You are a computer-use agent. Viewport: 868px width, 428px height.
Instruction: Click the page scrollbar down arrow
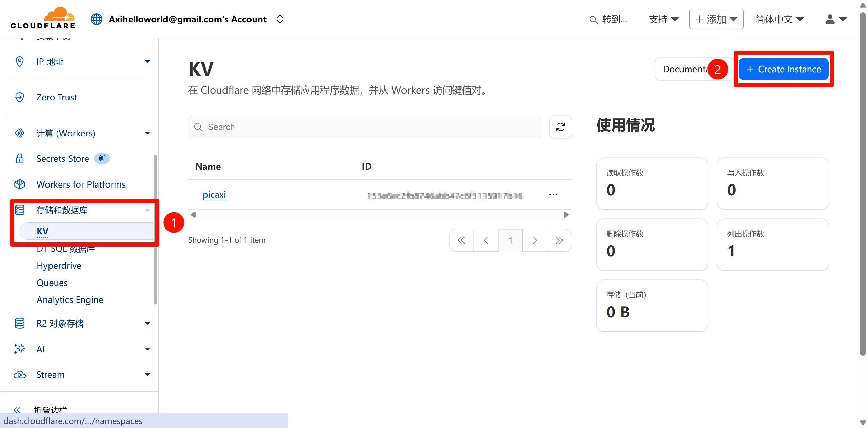tap(863, 423)
